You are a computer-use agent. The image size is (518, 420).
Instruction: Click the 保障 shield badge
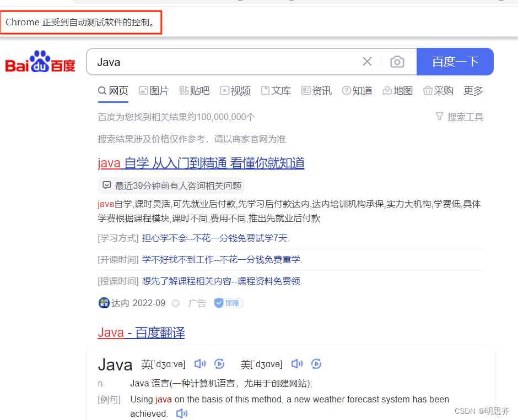pyautogui.click(x=229, y=303)
